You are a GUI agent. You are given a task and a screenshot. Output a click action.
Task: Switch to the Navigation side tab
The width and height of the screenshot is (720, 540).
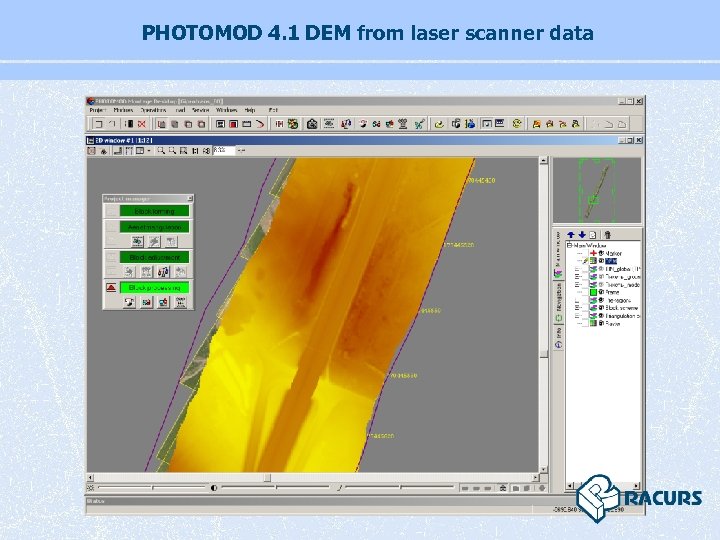558,301
